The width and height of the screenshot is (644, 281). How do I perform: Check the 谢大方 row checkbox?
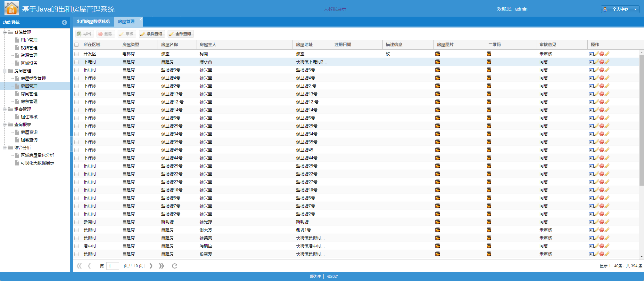click(76, 230)
